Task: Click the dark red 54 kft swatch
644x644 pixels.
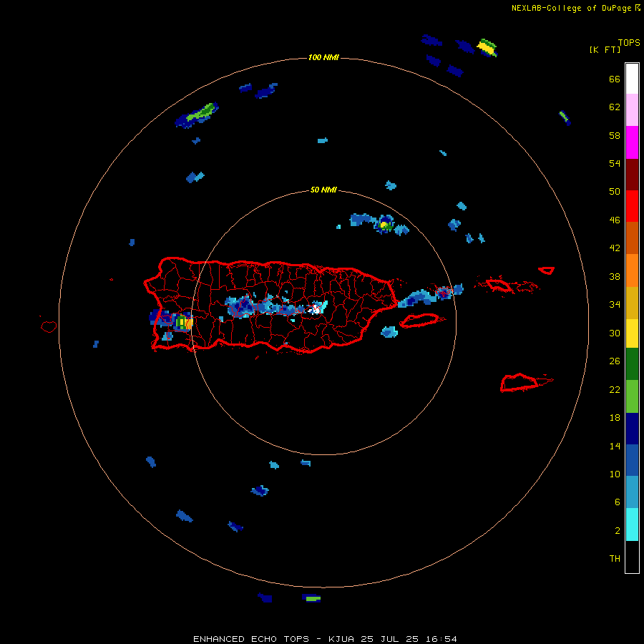Action: point(632,174)
